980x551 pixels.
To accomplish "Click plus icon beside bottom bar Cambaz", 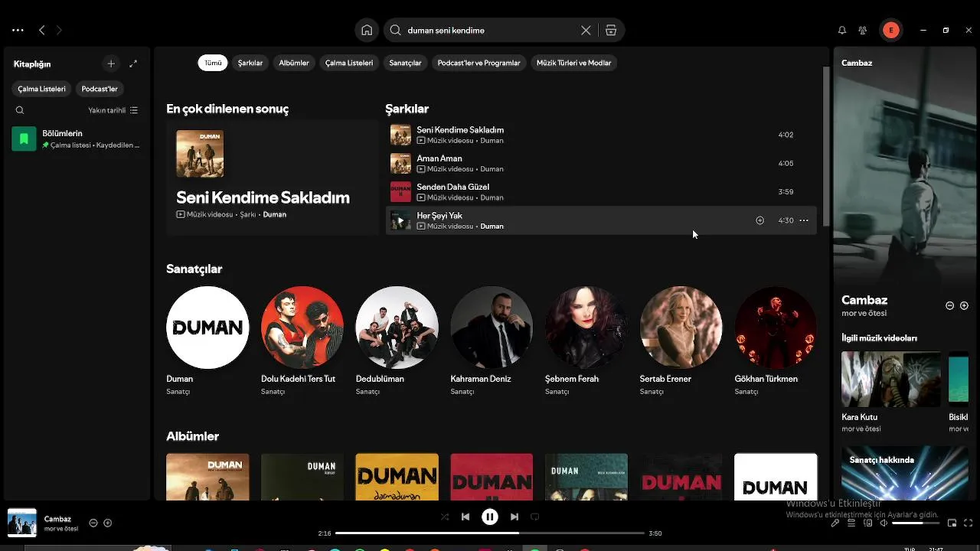I will pos(108,523).
